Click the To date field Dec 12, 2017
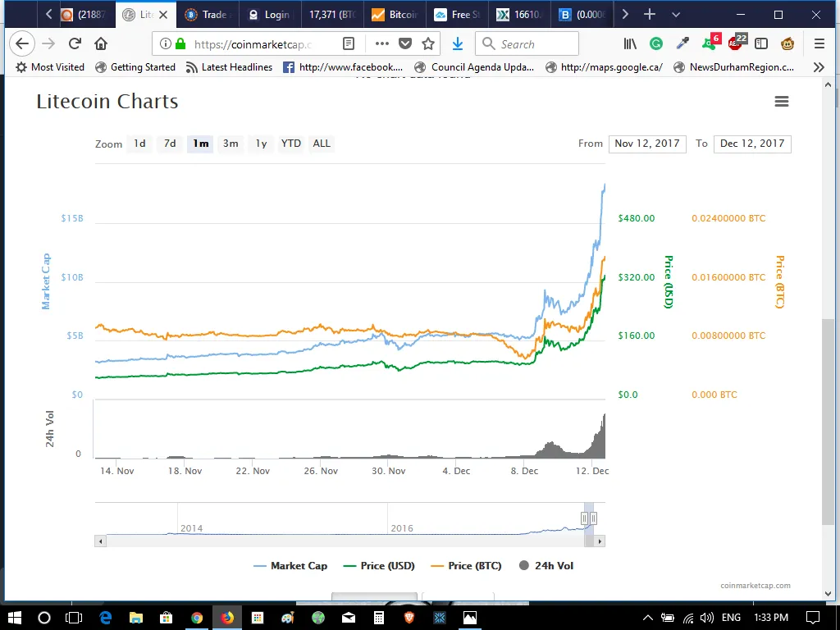This screenshot has width=840, height=630. tap(752, 144)
